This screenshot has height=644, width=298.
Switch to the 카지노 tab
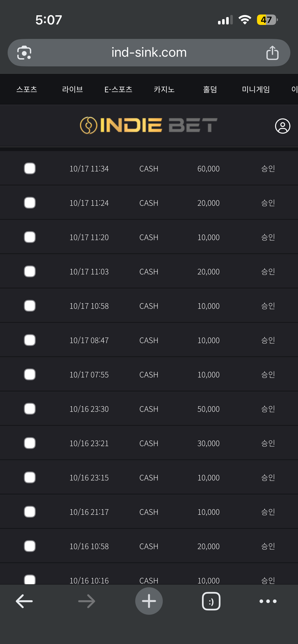(x=164, y=89)
